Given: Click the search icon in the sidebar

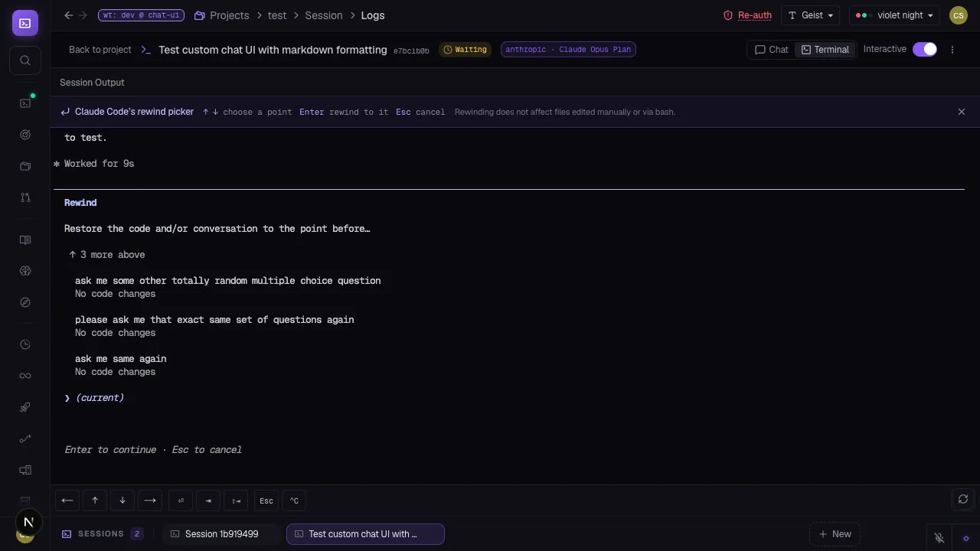Looking at the screenshot, I should [x=25, y=60].
